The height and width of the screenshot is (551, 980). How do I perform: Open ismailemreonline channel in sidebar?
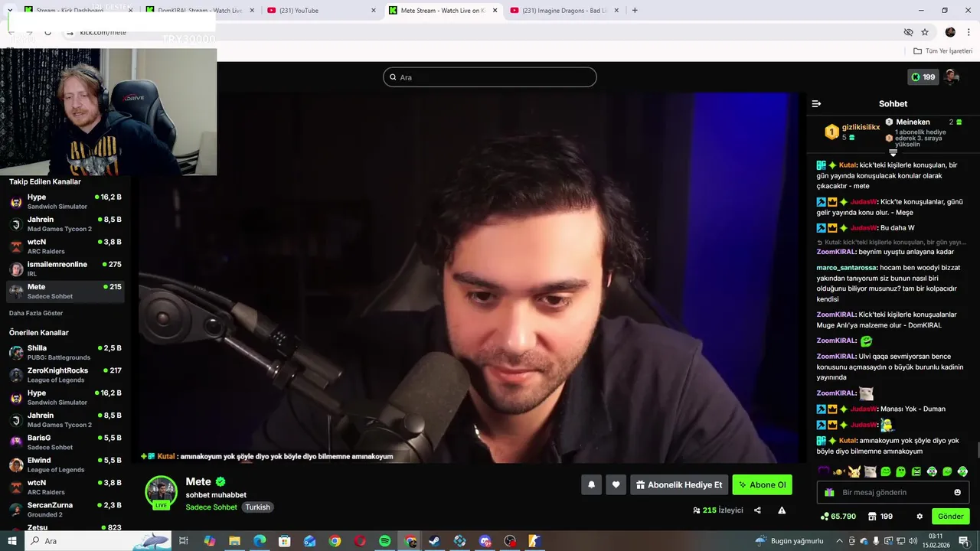pyautogui.click(x=66, y=269)
